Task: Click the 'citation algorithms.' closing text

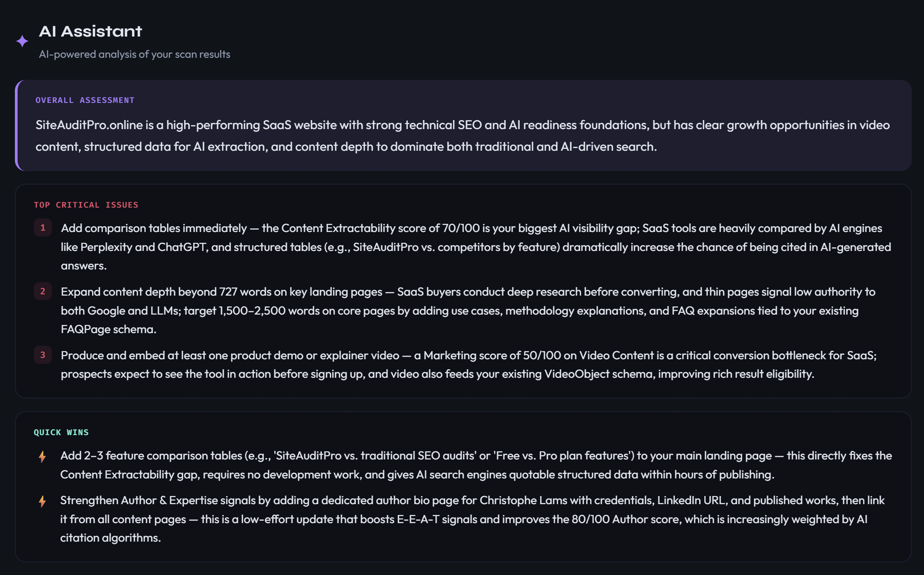Action: pyautogui.click(x=111, y=538)
